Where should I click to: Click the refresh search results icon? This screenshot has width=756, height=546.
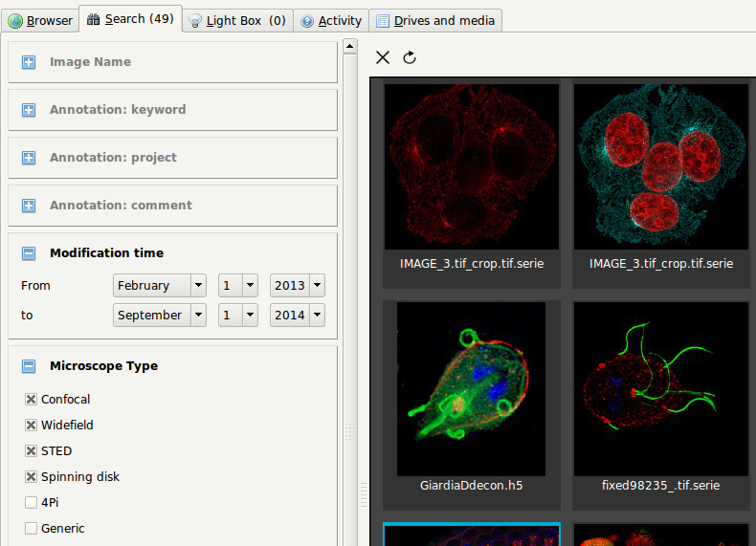(410, 57)
